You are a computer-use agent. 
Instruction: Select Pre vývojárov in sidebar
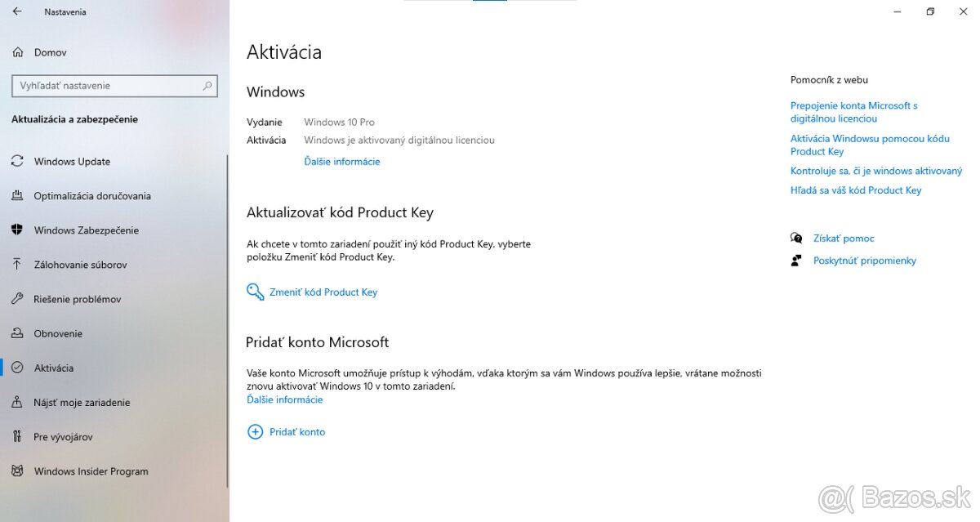pyautogui.click(x=63, y=437)
